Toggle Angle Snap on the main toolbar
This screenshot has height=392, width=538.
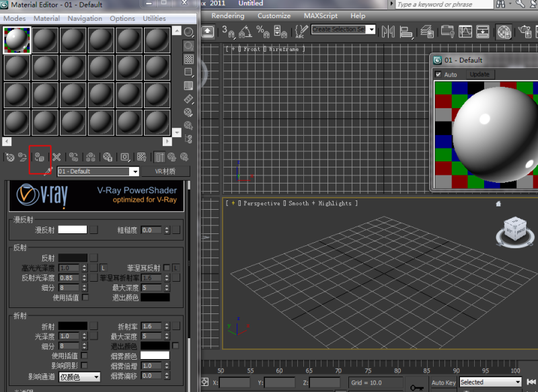[243, 31]
